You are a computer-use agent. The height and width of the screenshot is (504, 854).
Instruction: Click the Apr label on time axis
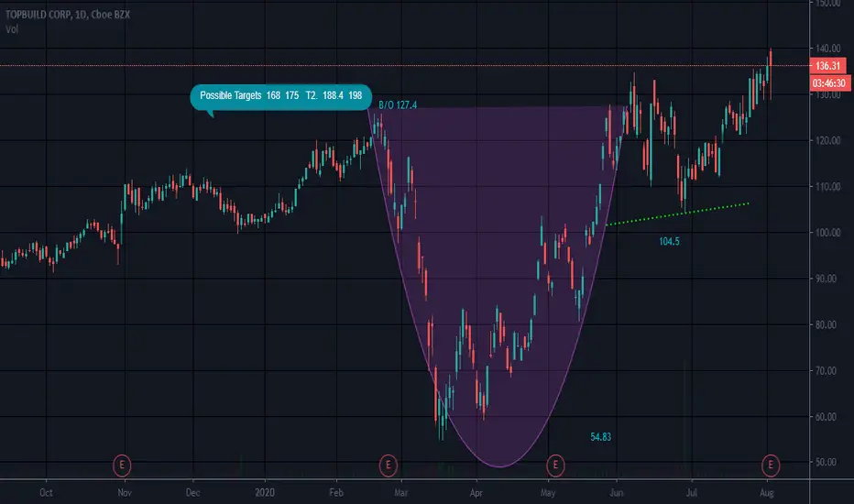pos(476,493)
